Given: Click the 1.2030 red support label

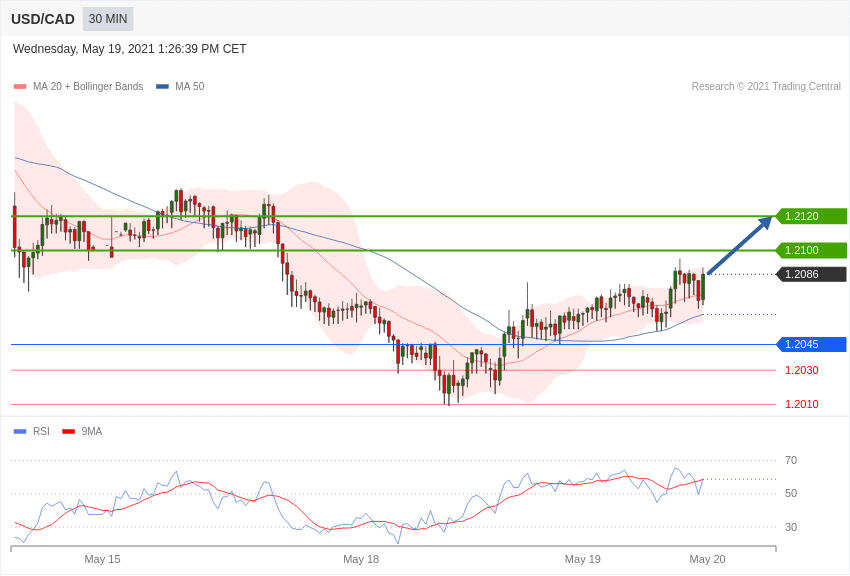Looking at the screenshot, I should [x=802, y=370].
